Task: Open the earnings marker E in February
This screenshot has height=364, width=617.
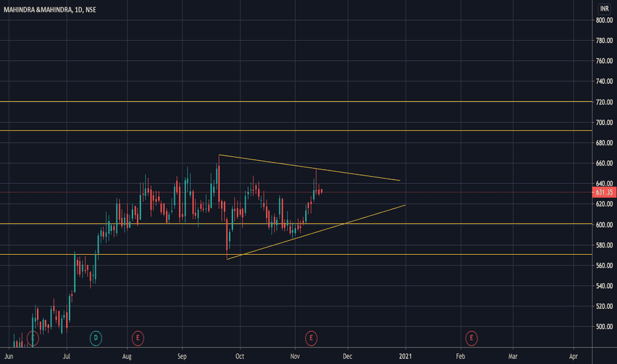Action: 471,338
